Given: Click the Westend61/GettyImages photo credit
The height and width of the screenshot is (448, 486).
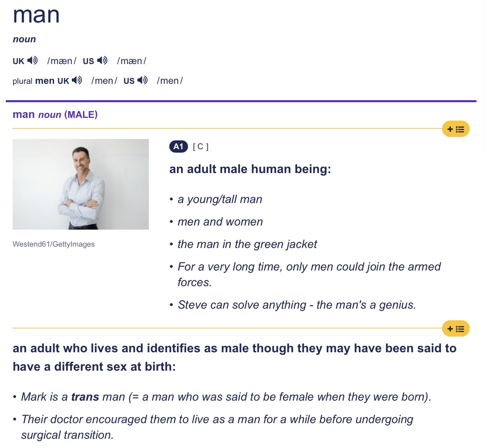Looking at the screenshot, I should click(53, 244).
